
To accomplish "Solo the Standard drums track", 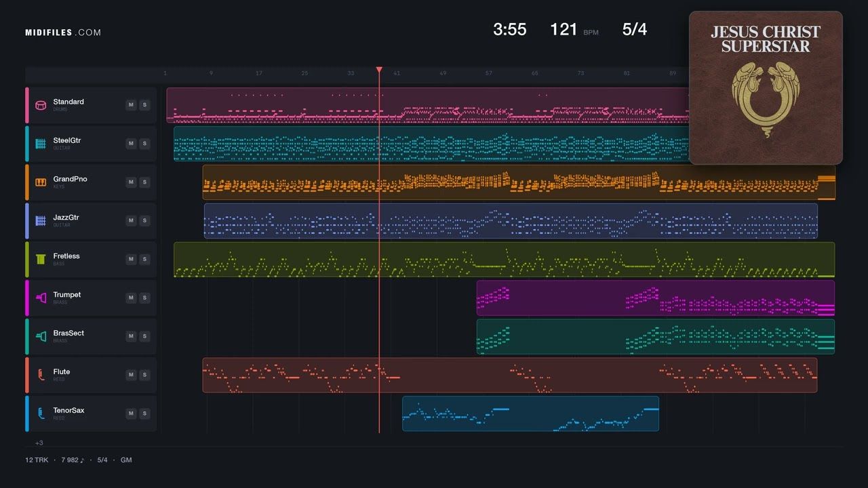I will (144, 105).
